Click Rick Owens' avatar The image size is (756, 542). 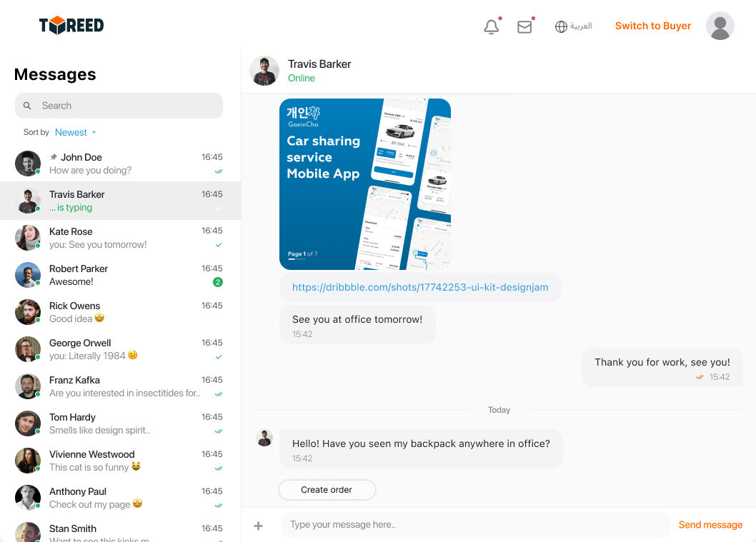(27, 312)
